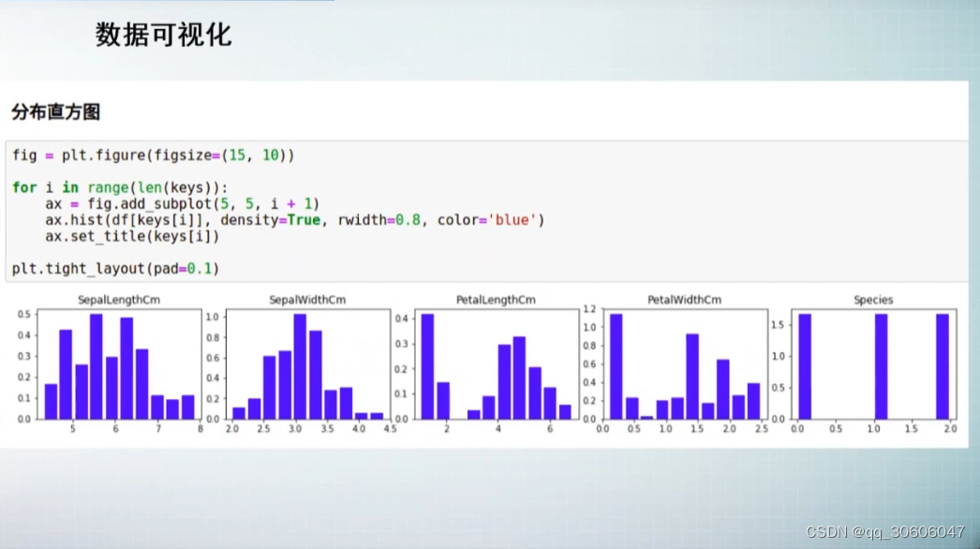
Task: Click the rwidth=0.8 argument in code
Action: tap(379, 220)
